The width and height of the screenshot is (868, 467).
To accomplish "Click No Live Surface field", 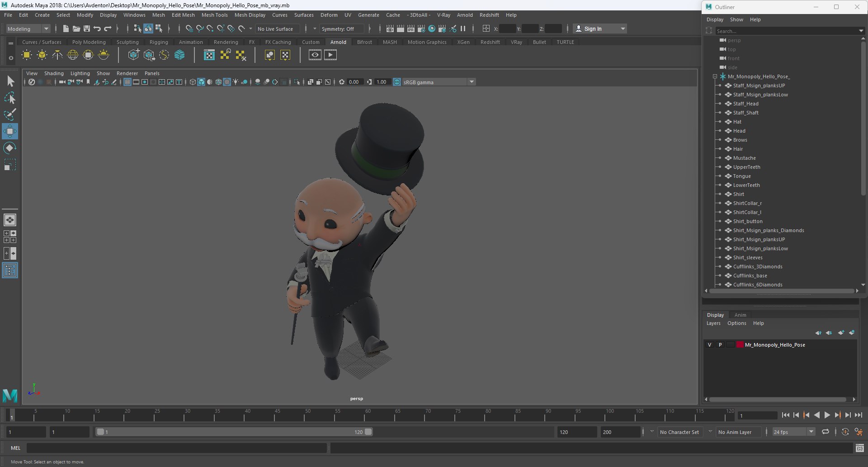I will 278,29.
